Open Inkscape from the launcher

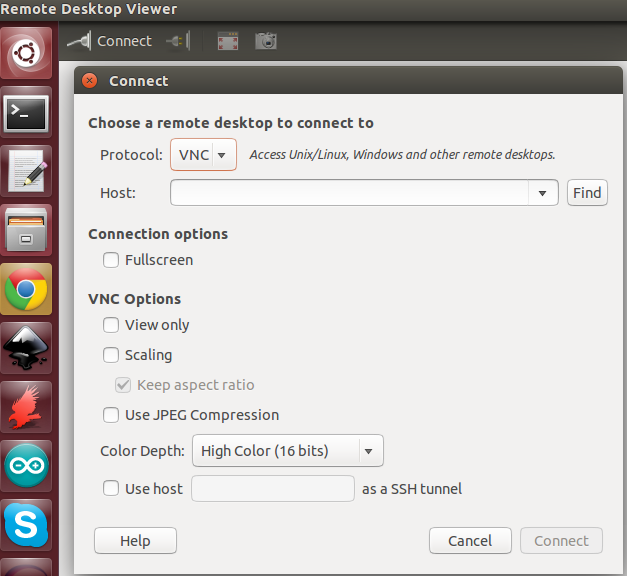26,349
